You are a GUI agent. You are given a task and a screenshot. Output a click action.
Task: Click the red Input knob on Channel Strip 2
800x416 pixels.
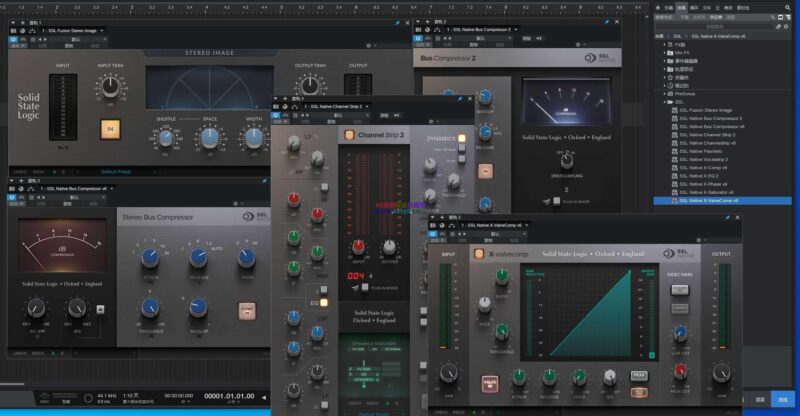358,248
